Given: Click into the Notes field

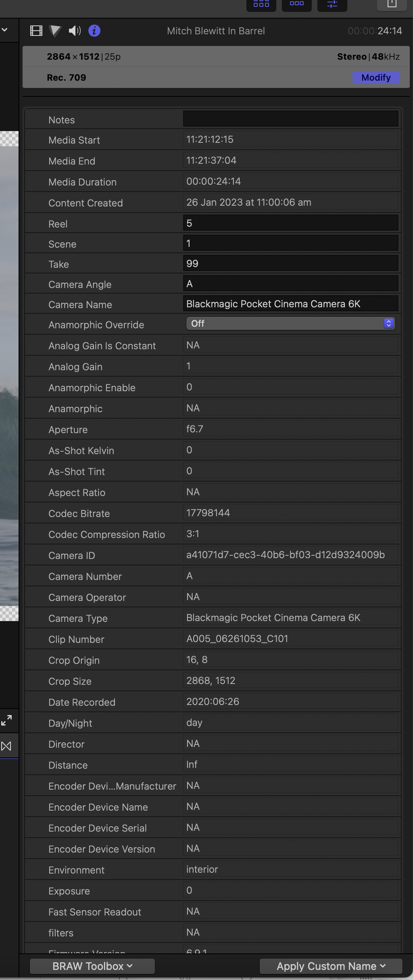Looking at the screenshot, I should pyautogui.click(x=290, y=119).
